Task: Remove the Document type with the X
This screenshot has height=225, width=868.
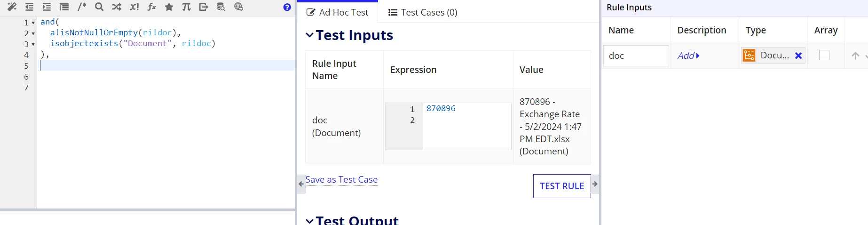Action: [798, 56]
